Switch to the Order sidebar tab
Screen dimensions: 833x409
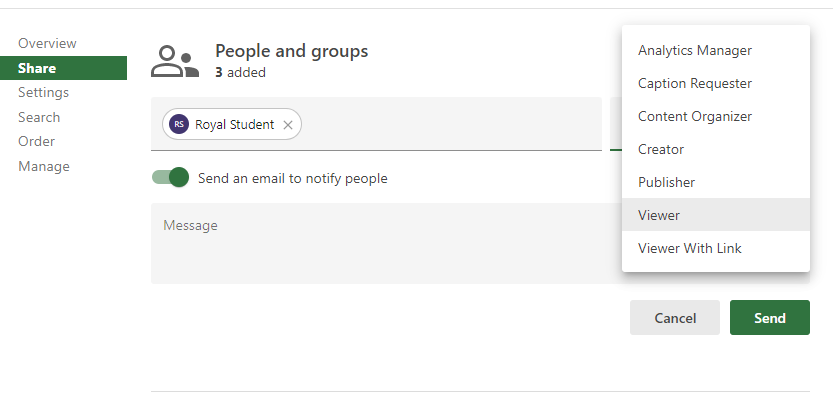click(x=36, y=141)
